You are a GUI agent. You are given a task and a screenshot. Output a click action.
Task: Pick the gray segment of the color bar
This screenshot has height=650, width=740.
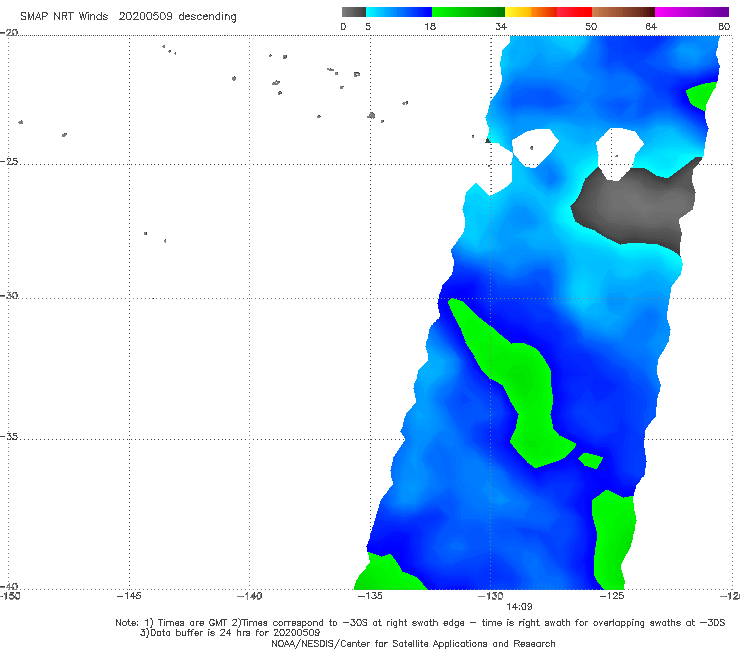pos(353,12)
